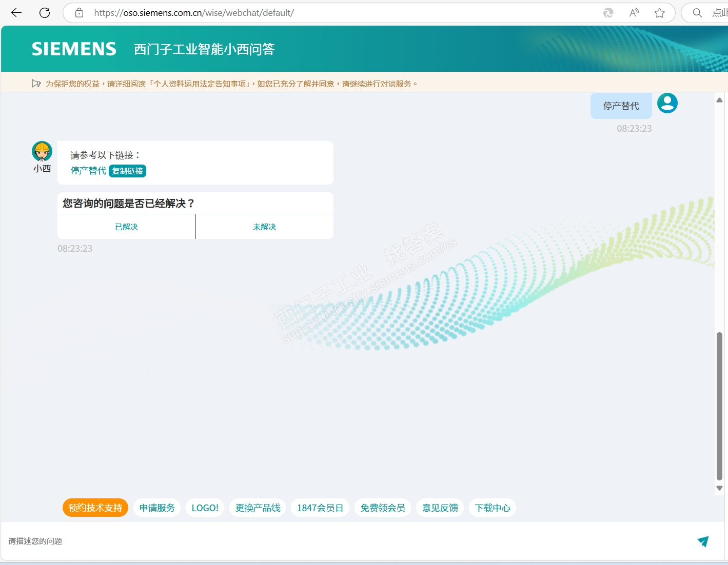The width and height of the screenshot is (728, 565).
Task: Open the 「个人资料运用法定告知事项」 notice
Action: pyautogui.click(x=200, y=84)
